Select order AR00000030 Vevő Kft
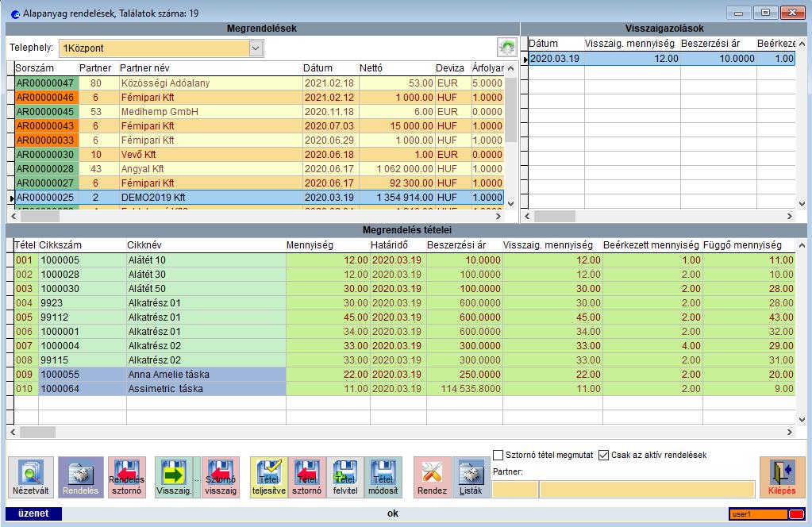812x527 pixels. 259,154
